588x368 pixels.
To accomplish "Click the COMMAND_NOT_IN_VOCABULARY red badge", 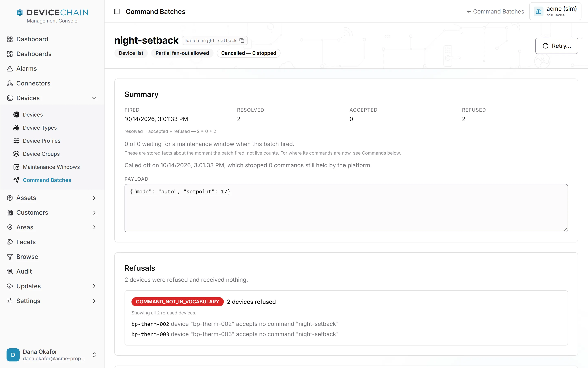I will [x=177, y=302].
